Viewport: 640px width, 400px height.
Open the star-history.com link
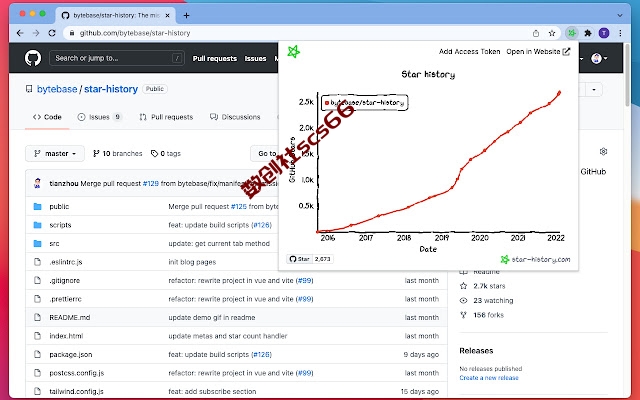coord(535,259)
